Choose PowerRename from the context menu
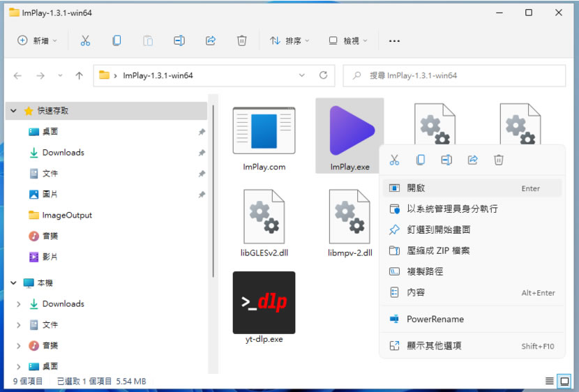 pos(472,319)
